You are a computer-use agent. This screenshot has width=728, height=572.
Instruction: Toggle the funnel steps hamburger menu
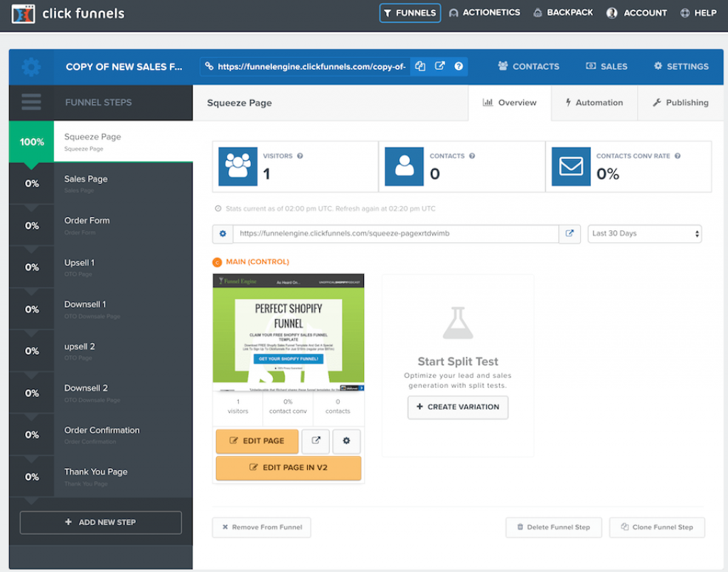31,102
